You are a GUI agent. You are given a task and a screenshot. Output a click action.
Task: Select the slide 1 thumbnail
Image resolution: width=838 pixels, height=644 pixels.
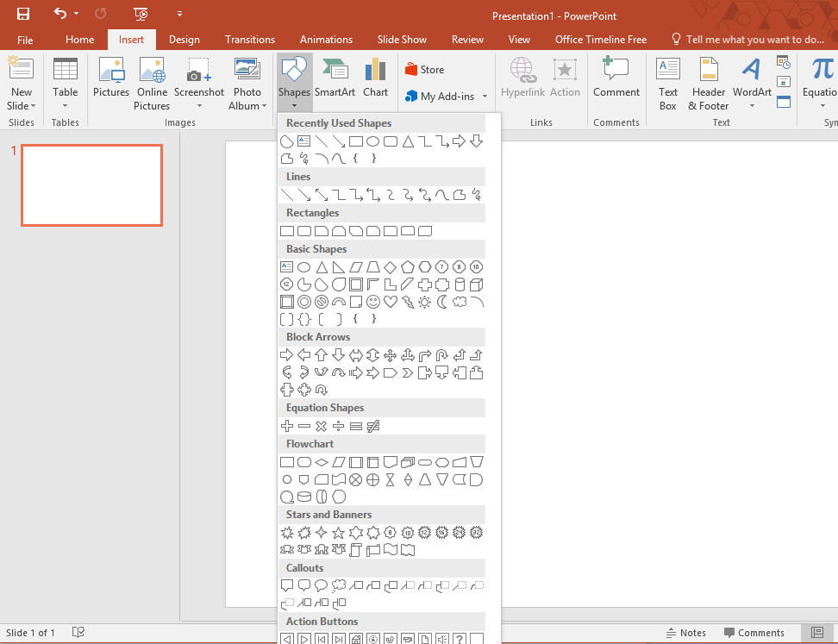click(91, 184)
